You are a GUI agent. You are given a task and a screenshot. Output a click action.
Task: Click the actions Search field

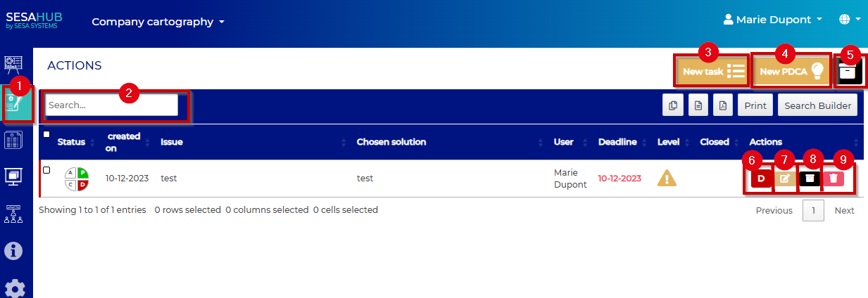point(111,105)
